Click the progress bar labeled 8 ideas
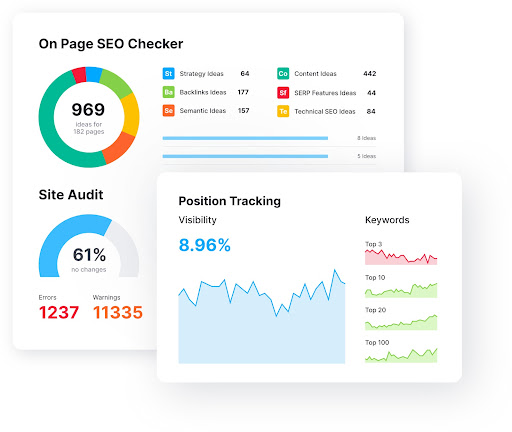Image resolution: width=512 pixels, height=432 pixels. click(245, 138)
